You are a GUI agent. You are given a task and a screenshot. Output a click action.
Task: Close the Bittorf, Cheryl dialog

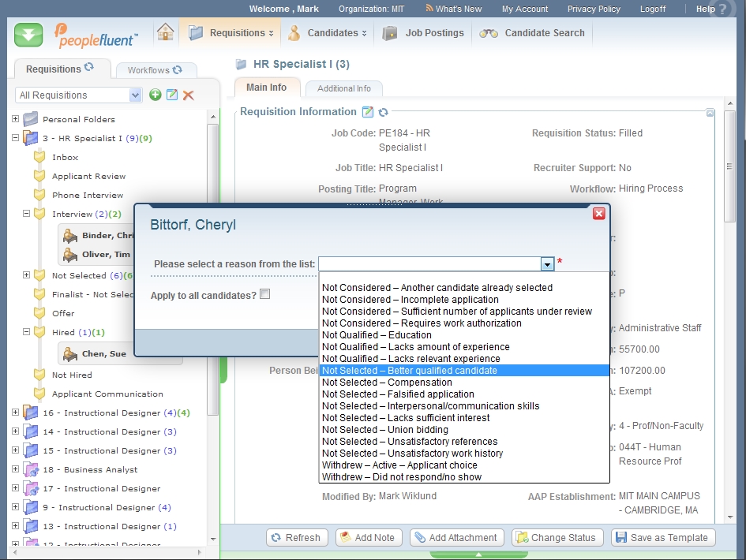click(x=598, y=214)
